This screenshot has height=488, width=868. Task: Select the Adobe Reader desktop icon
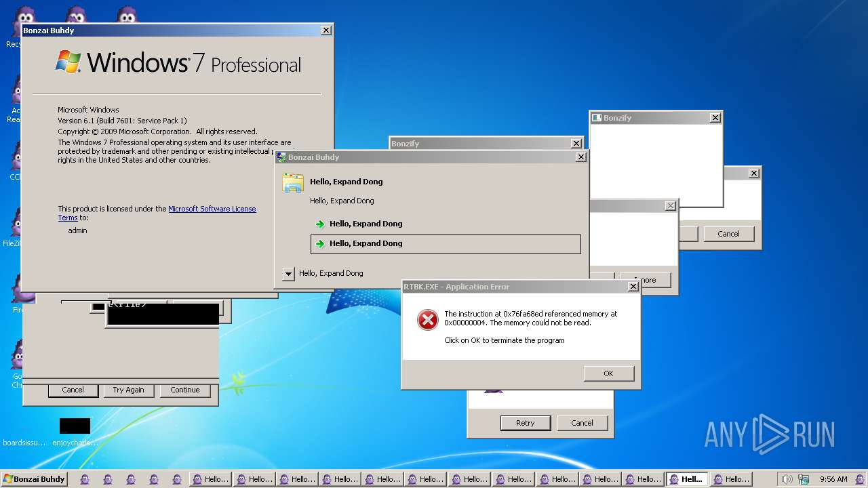[x=14, y=100]
